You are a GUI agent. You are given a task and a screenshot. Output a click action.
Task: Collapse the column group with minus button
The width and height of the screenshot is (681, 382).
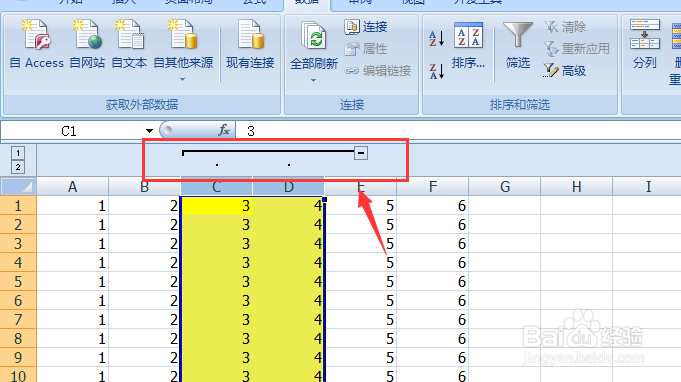(361, 153)
